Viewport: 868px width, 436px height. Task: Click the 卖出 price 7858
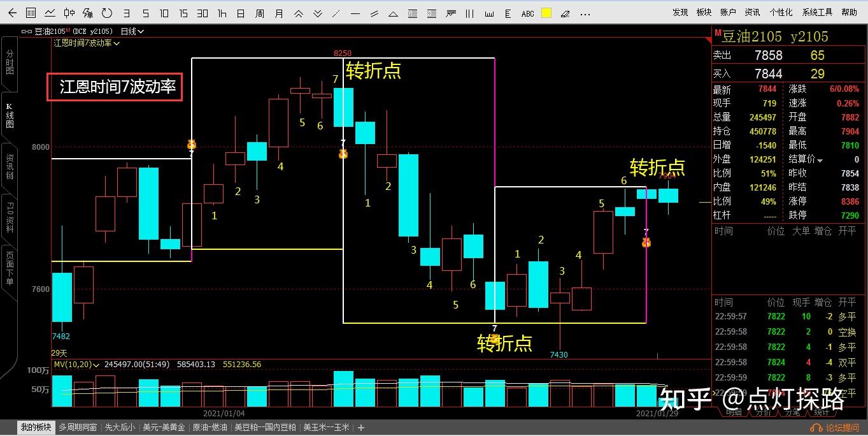(x=768, y=55)
